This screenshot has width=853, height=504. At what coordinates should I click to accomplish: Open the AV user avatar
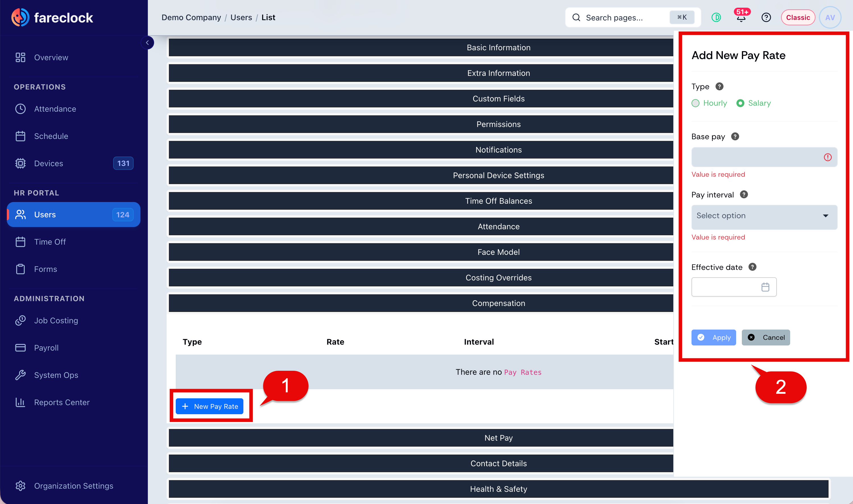pos(830,17)
